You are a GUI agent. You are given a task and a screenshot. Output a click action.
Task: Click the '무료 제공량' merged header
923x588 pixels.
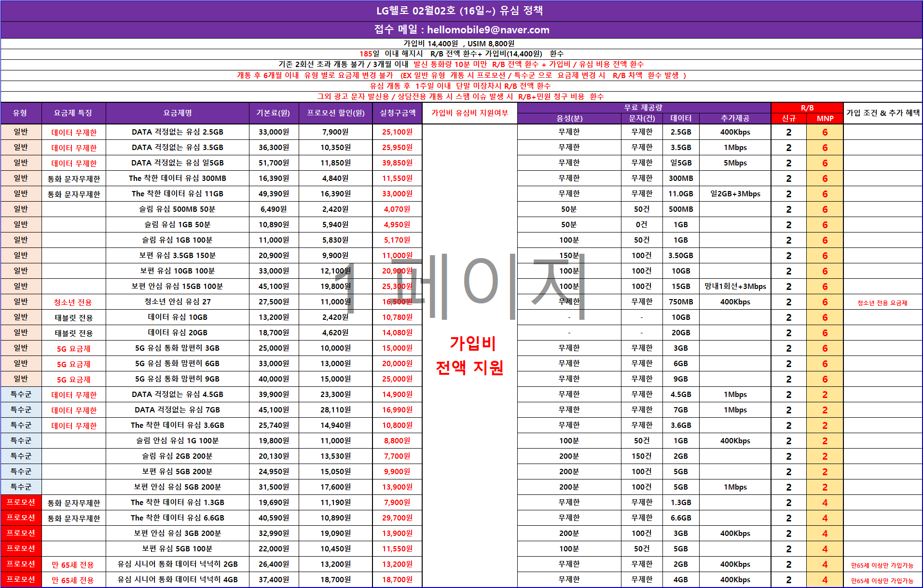pyautogui.click(x=644, y=108)
